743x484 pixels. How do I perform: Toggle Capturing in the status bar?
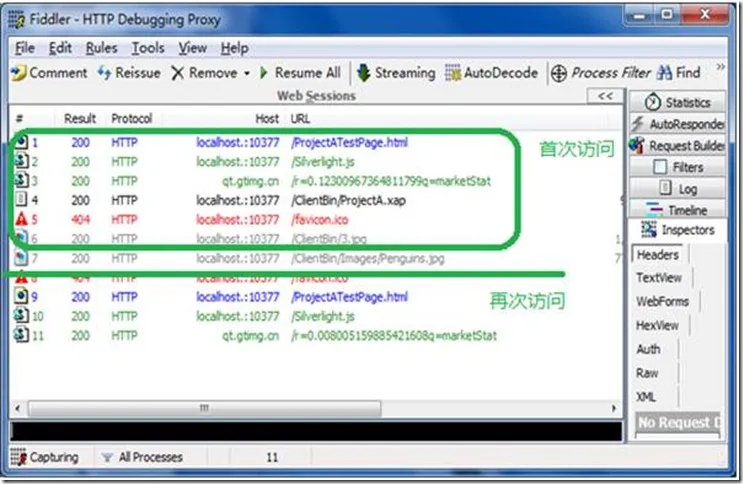(x=45, y=457)
